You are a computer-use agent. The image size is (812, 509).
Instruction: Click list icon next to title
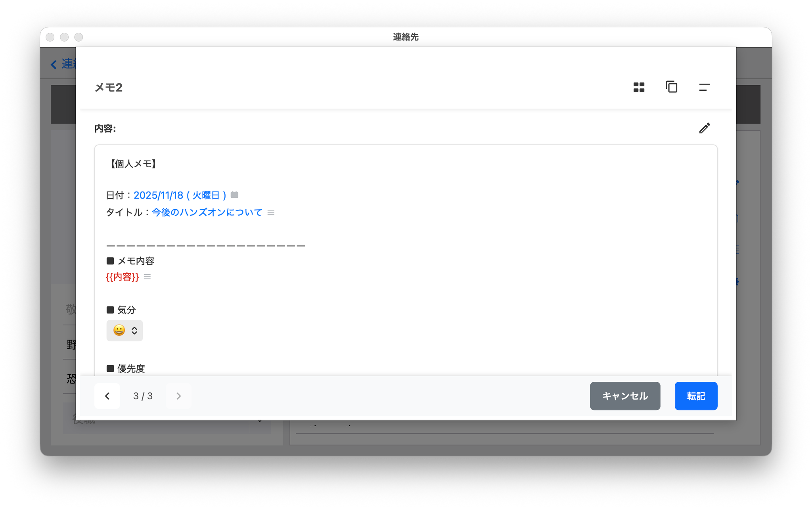[271, 212]
